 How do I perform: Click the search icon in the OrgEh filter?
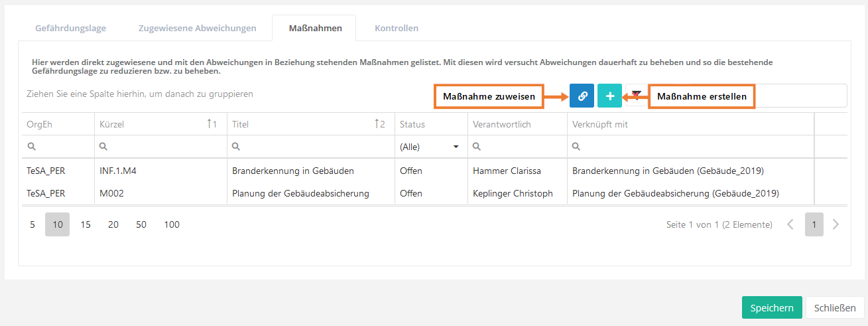31,147
